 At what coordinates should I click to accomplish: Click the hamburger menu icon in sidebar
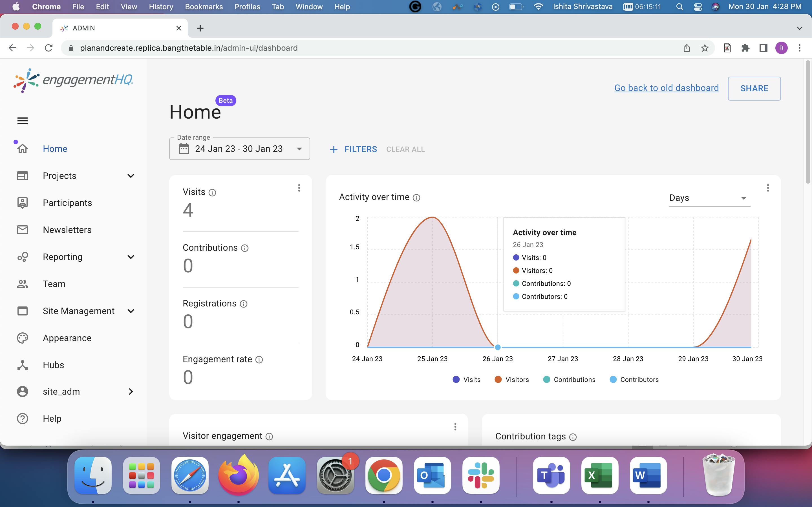23,121
